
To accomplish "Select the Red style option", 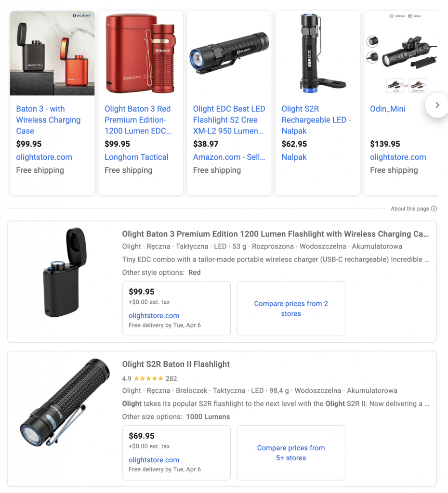I will tap(195, 272).
